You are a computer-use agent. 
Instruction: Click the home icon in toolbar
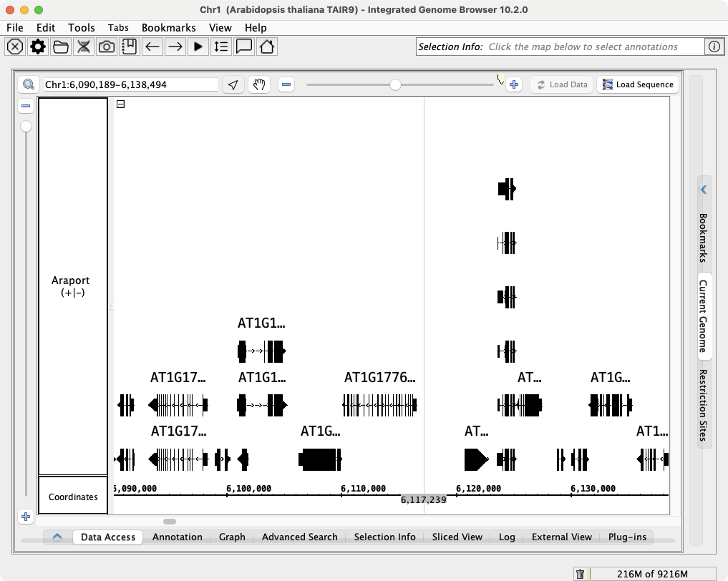point(267,47)
